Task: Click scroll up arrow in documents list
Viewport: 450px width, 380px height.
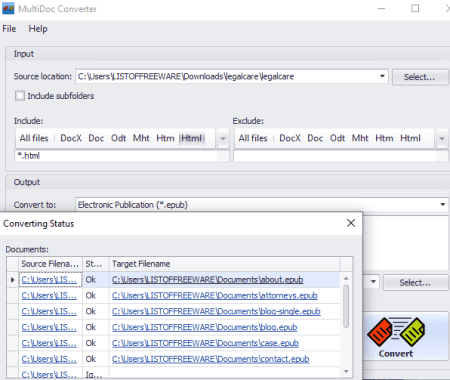Action: click(x=346, y=278)
